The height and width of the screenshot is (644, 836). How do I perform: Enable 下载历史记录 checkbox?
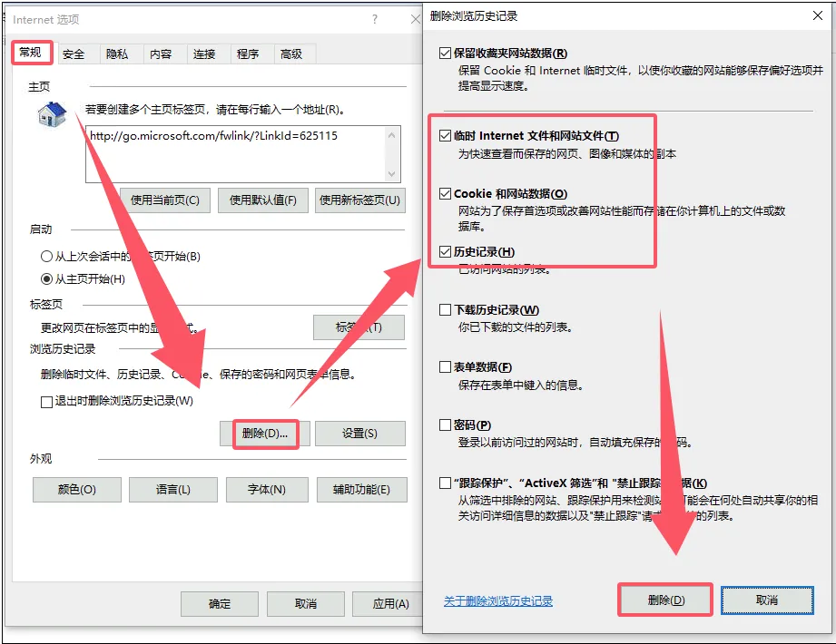click(445, 310)
